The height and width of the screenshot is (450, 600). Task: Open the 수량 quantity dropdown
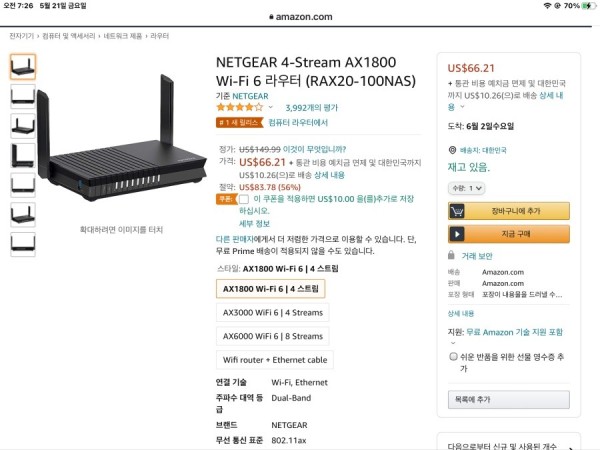click(466, 188)
